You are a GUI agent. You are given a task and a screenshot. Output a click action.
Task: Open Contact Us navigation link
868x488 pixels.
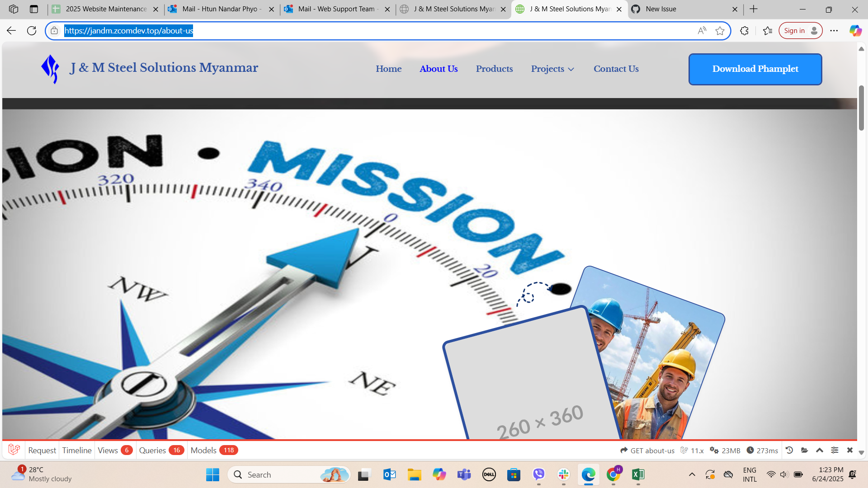pyautogui.click(x=616, y=69)
